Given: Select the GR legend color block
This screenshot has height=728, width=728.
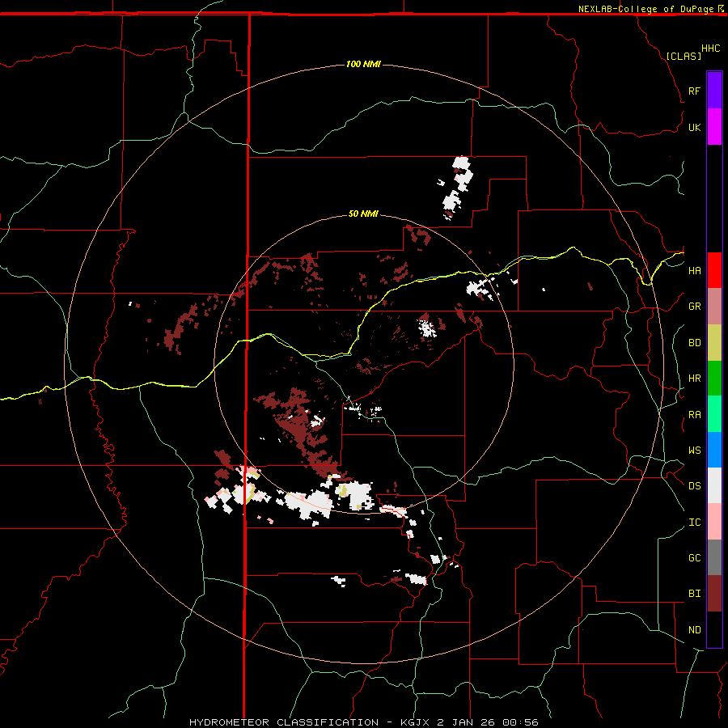Looking at the screenshot, I should [714, 307].
